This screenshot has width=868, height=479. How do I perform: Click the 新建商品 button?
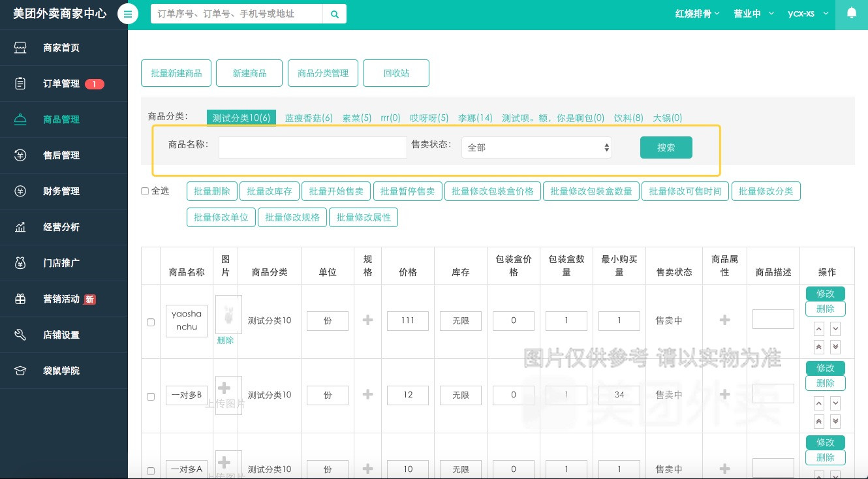tap(249, 73)
